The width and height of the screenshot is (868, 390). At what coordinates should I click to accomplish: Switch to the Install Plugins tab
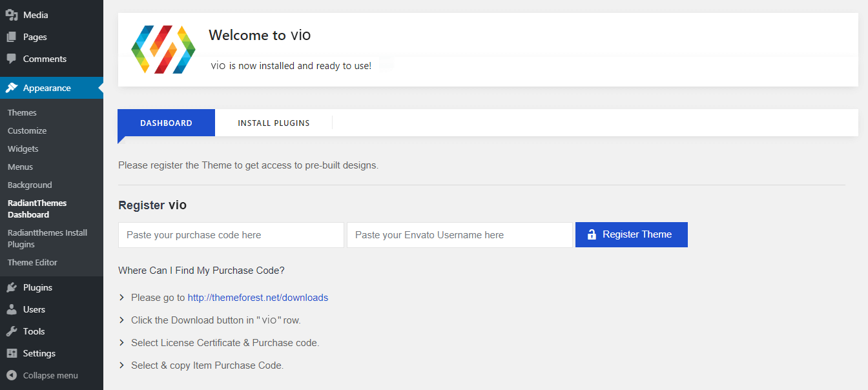274,123
